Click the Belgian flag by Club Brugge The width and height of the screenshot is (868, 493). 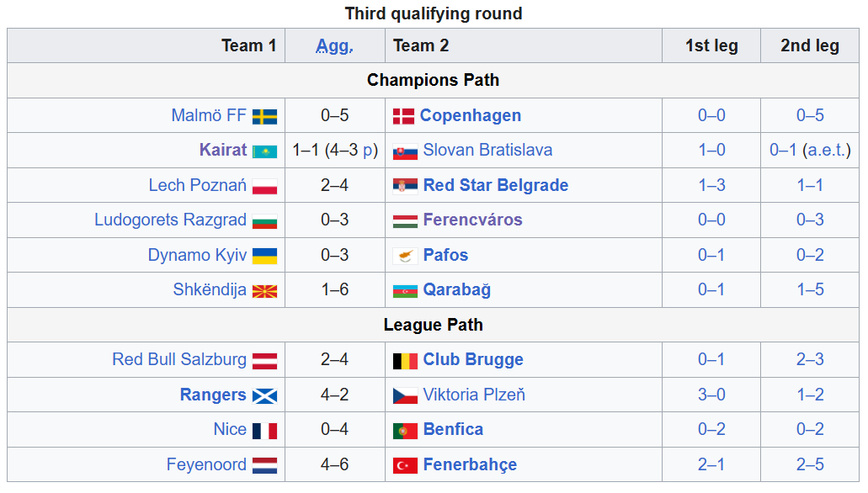tap(405, 361)
